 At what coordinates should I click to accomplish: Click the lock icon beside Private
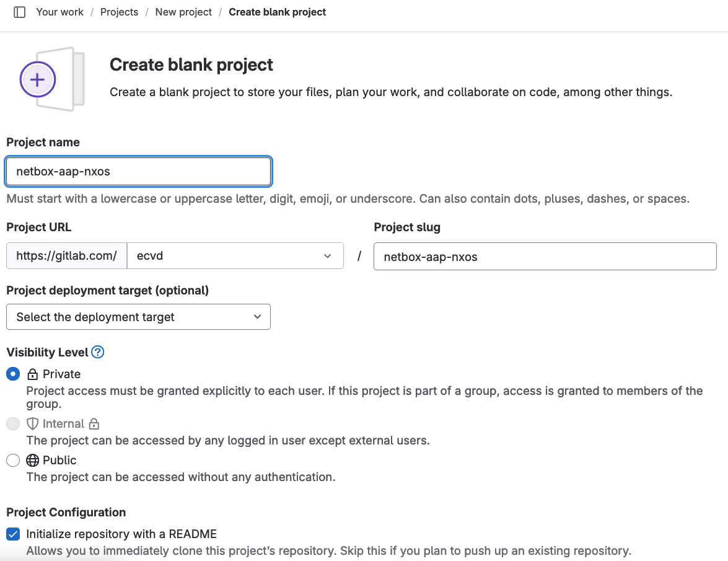pos(32,374)
